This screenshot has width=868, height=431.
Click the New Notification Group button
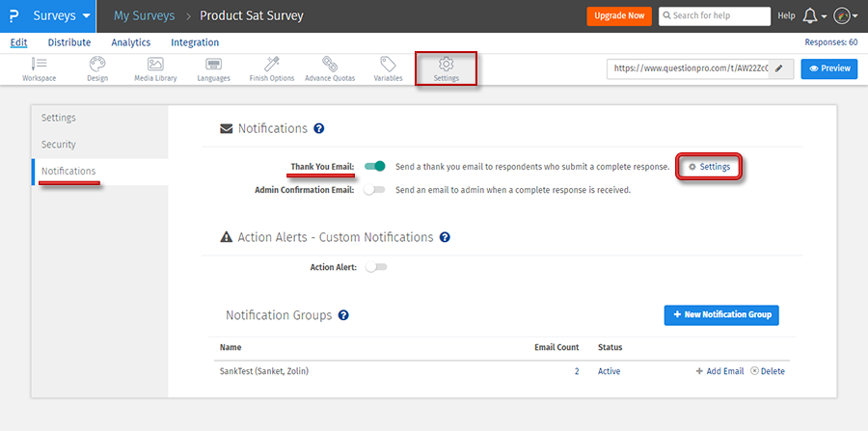(721, 315)
